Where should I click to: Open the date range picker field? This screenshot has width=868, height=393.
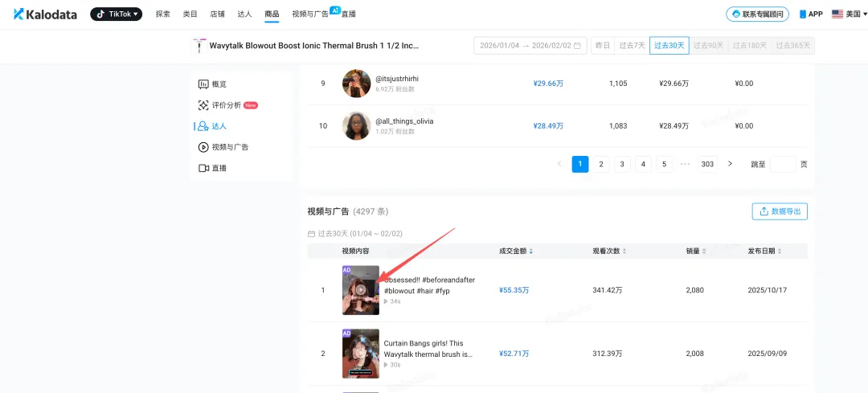point(530,45)
